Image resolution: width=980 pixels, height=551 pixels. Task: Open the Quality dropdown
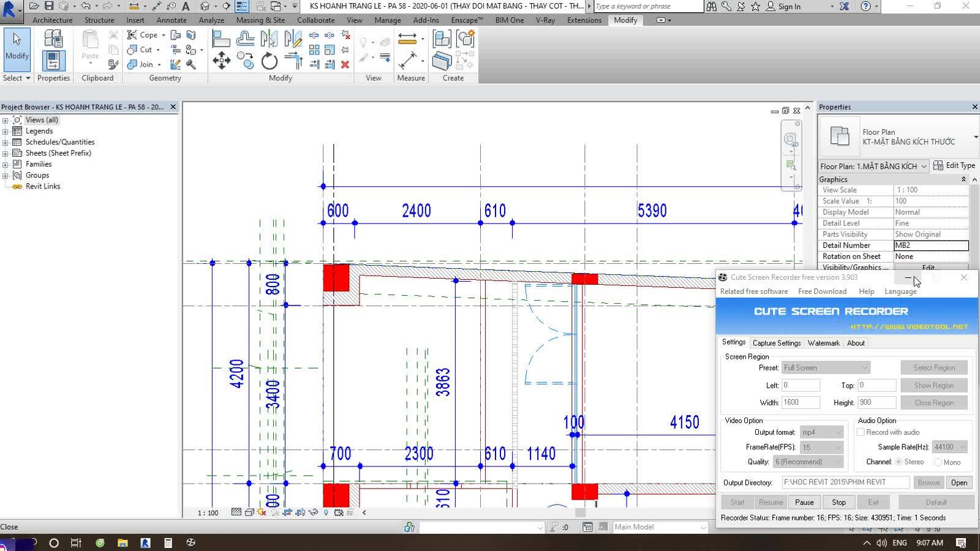[809, 462]
